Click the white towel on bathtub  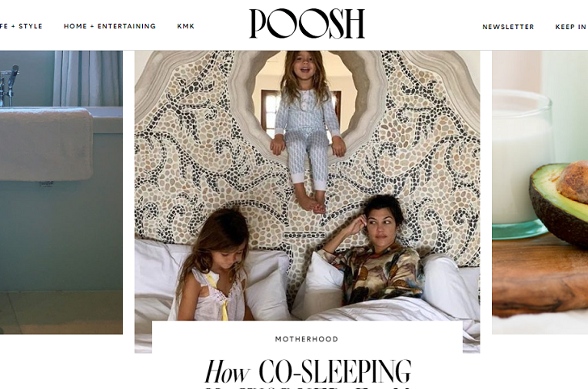pyautogui.click(x=46, y=144)
